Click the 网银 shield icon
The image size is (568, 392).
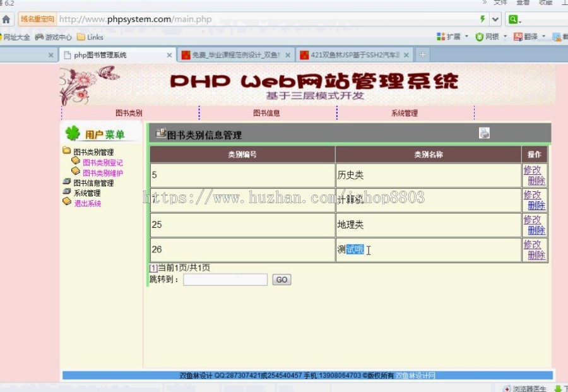479,36
